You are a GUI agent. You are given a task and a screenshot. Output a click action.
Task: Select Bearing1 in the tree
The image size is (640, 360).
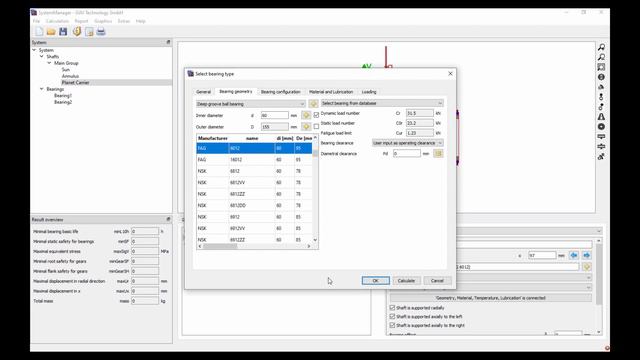point(63,95)
